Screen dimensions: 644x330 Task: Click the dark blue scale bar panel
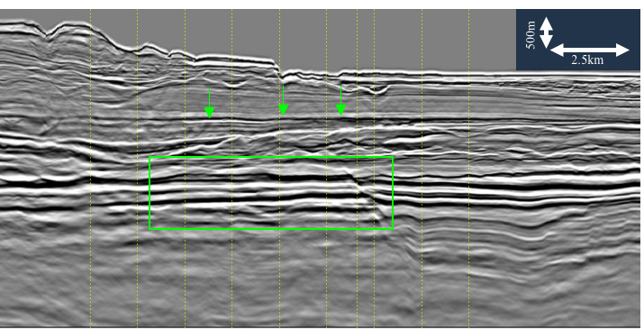point(578,40)
